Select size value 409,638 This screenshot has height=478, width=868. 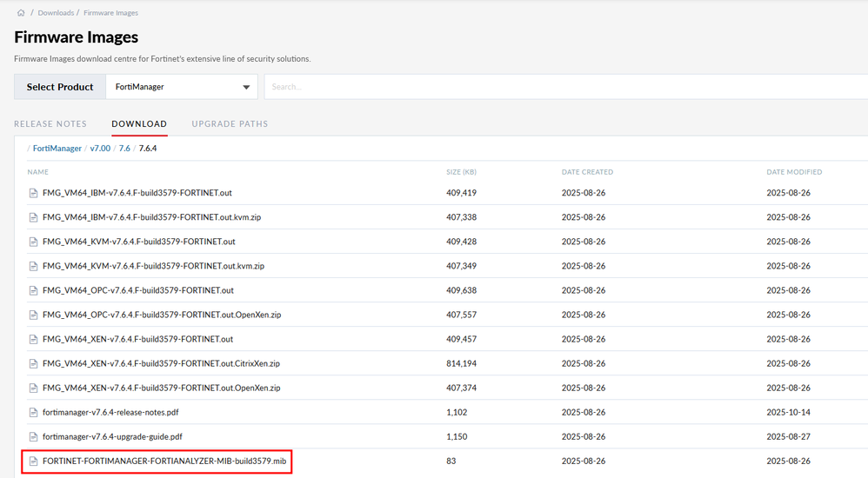click(x=461, y=290)
